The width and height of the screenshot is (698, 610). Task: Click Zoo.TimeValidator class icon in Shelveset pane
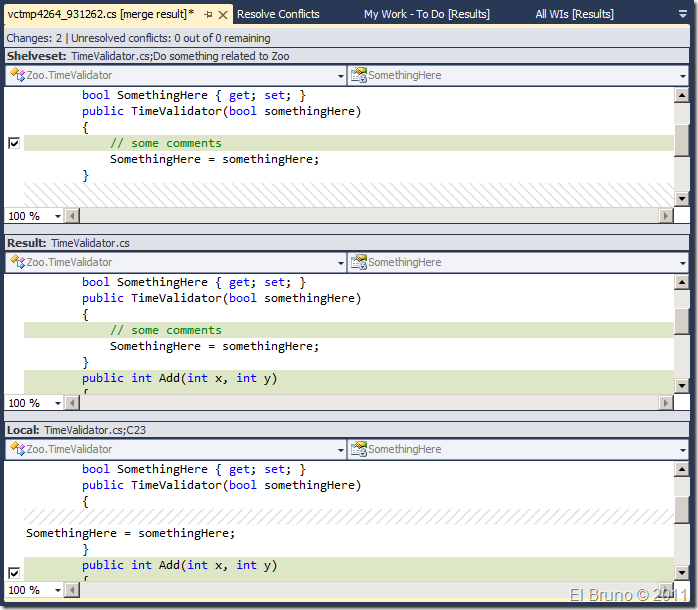[x=17, y=75]
